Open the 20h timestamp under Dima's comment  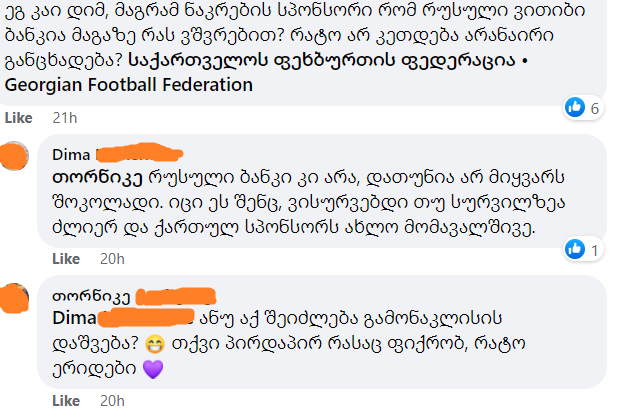click(x=113, y=259)
